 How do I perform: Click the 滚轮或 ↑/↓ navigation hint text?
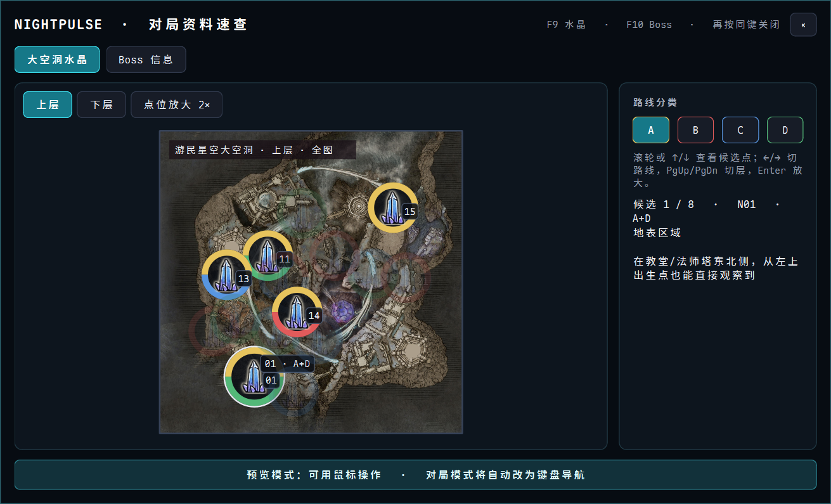click(718, 171)
